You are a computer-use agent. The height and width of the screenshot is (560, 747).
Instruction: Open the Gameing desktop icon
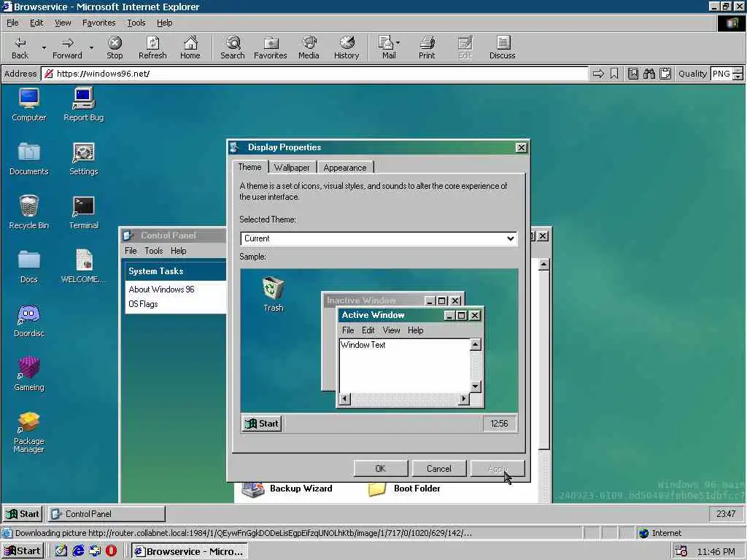(29, 368)
